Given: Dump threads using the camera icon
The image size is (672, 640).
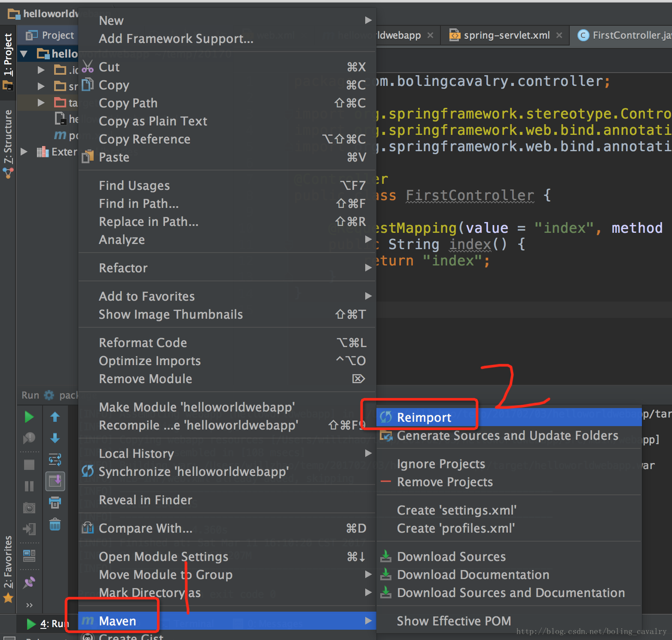Looking at the screenshot, I should point(29,508).
